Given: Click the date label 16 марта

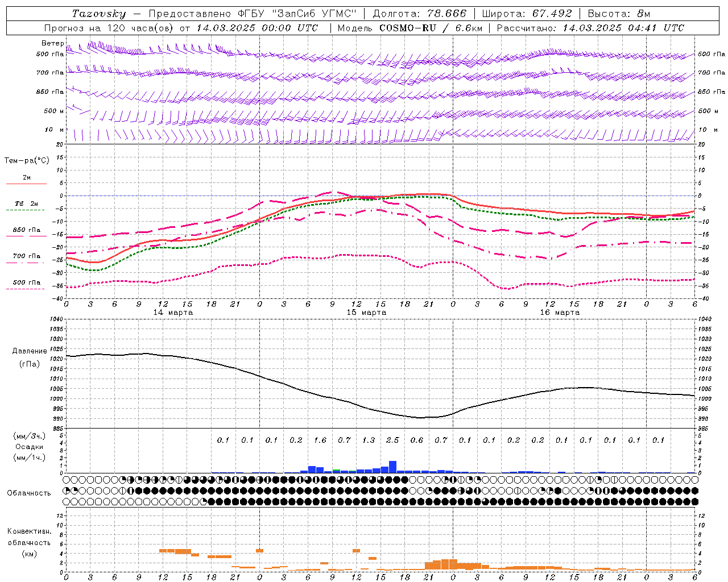Looking at the screenshot, I should click(560, 313).
